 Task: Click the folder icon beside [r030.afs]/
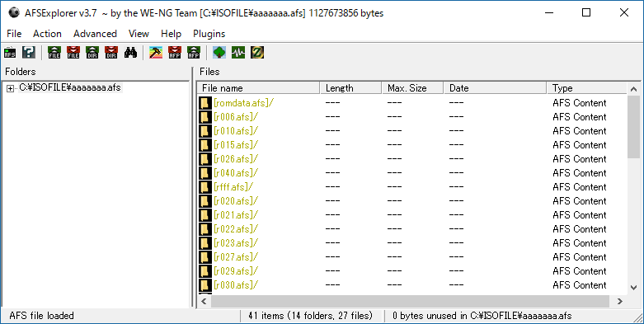tap(205, 284)
